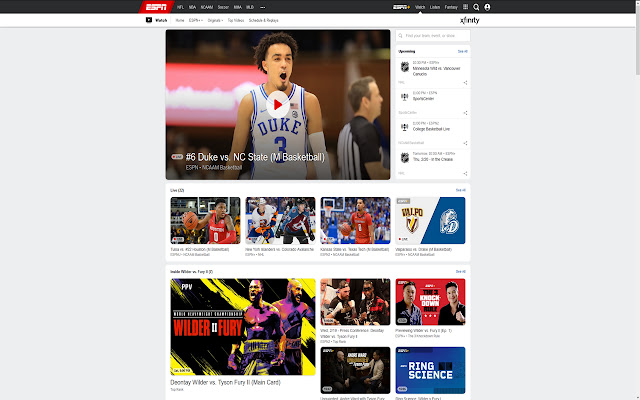640x400 pixels.
Task: Open the NCAAM menu item
Action: (x=207, y=7)
